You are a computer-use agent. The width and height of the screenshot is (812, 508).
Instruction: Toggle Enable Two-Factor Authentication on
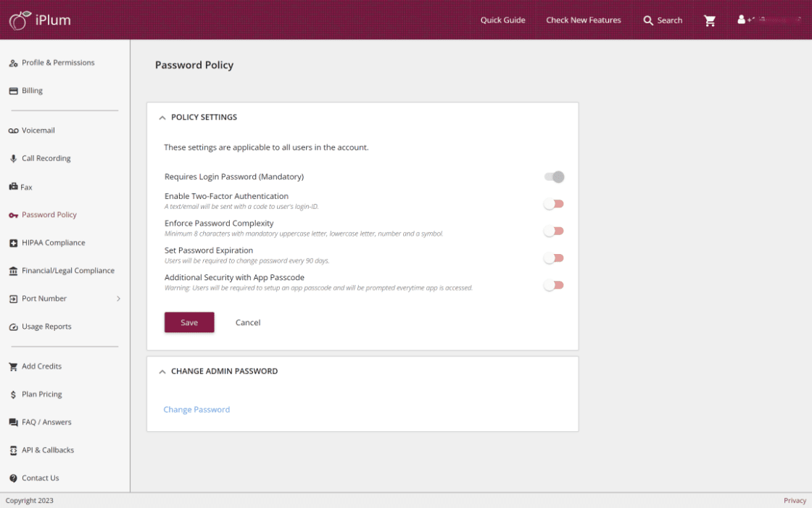click(553, 204)
